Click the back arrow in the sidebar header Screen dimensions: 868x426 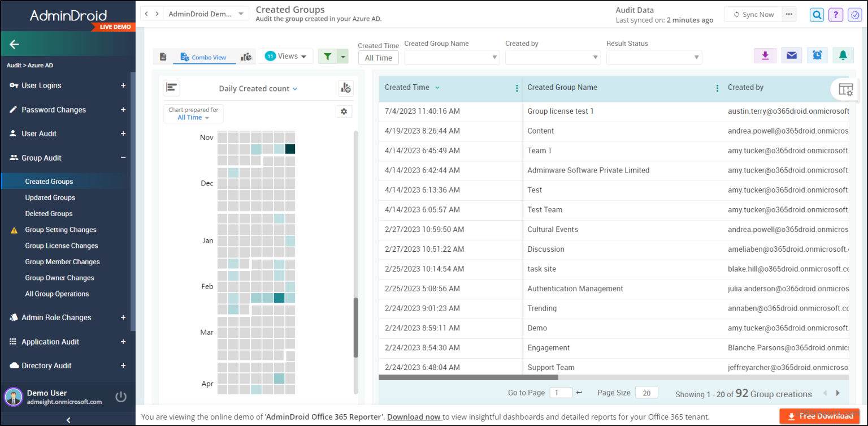pyautogui.click(x=14, y=44)
